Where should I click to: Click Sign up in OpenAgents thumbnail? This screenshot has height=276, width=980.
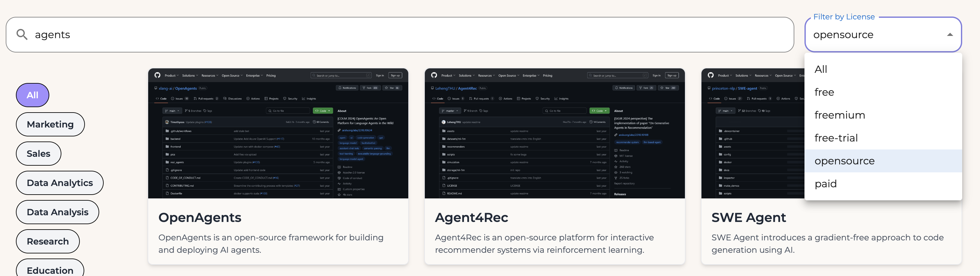coord(395,75)
